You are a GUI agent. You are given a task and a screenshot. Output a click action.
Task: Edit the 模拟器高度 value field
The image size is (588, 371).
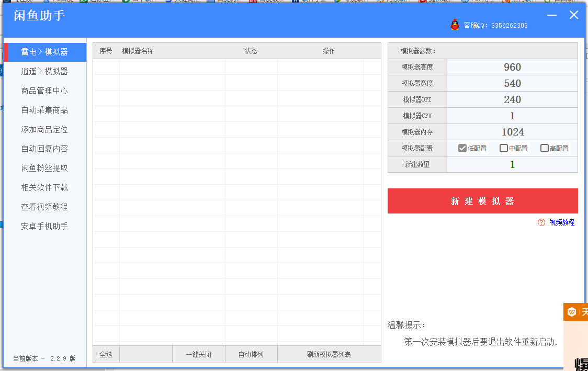(x=512, y=67)
